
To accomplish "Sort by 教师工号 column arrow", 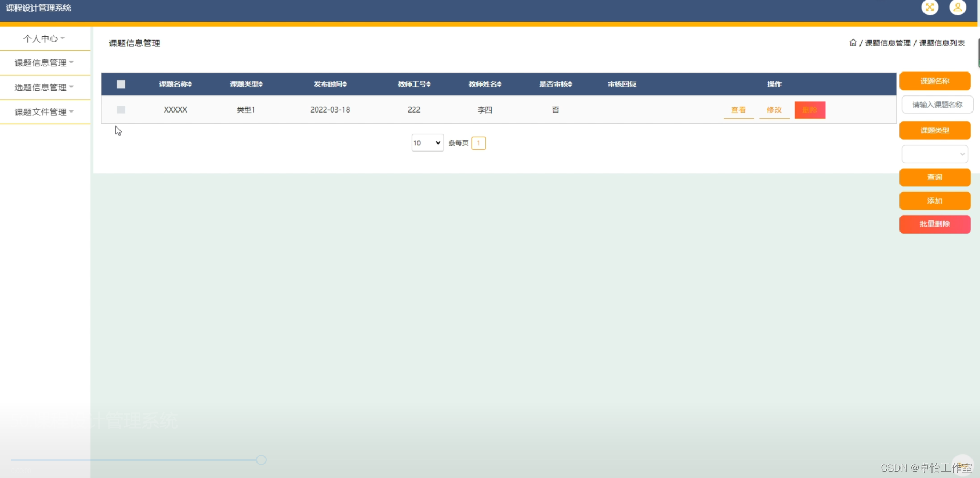I will click(x=428, y=84).
